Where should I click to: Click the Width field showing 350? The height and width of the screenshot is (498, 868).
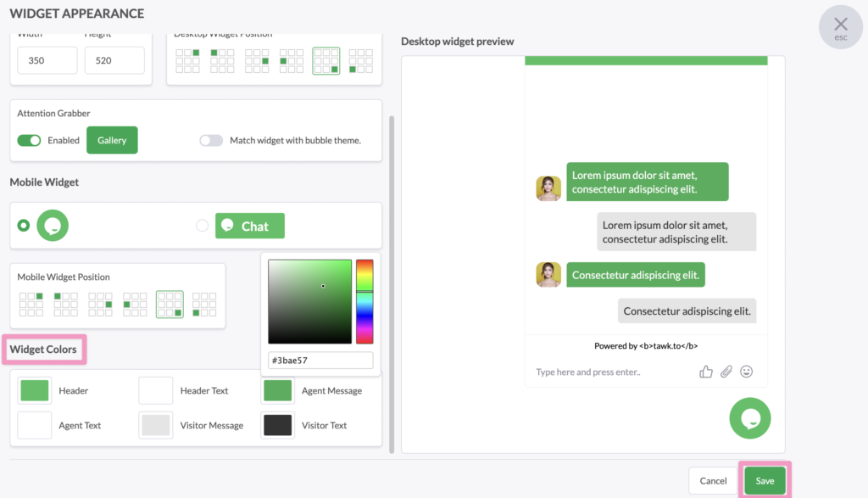click(x=47, y=60)
